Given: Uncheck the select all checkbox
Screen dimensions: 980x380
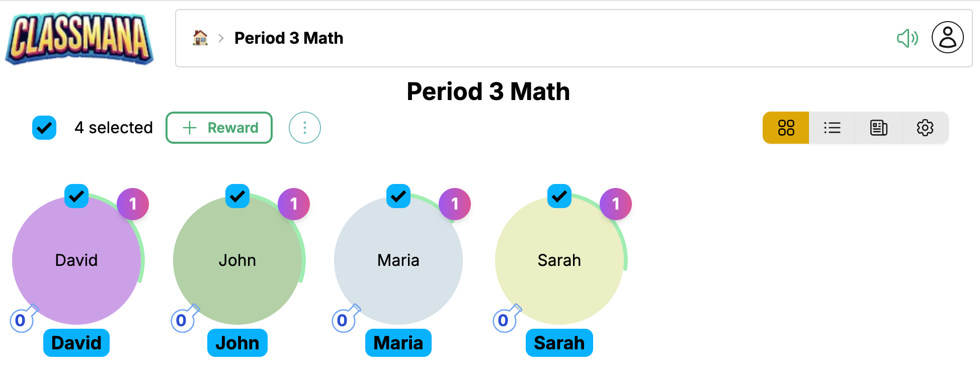Looking at the screenshot, I should pos(44,128).
